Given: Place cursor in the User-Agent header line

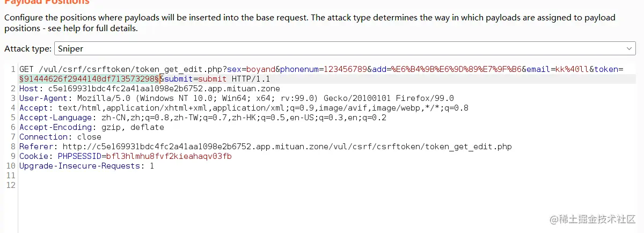Looking at the screenshot, I should click(x=236, y=98).
